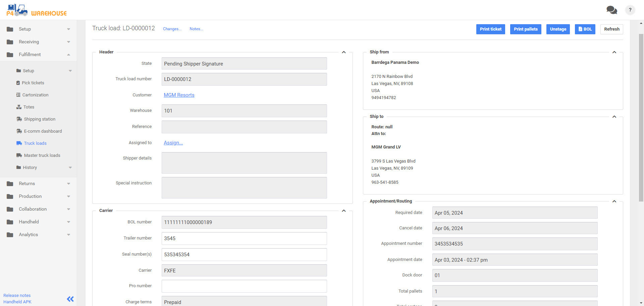Open Shipping station page
Viewport: 644px width, 306px height.
pyautogui.click(x=39, y=119)
